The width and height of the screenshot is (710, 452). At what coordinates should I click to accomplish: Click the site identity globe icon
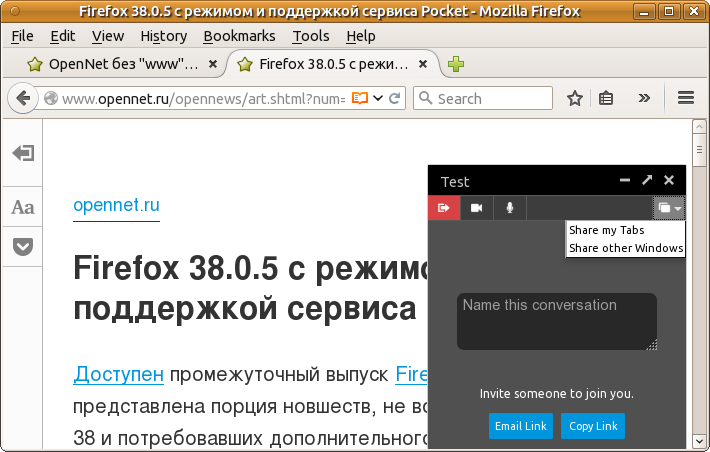coord(51,98)
